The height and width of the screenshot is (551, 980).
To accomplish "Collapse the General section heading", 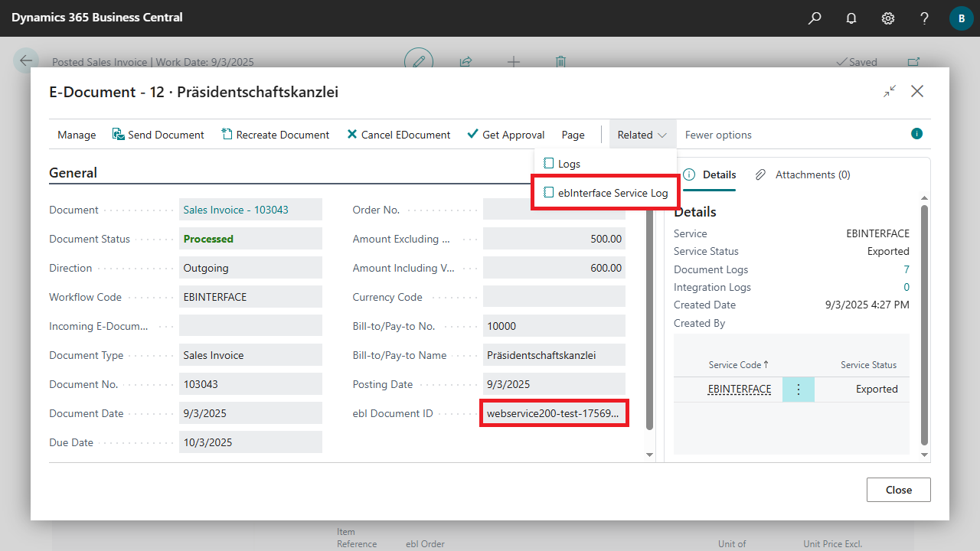I will 73,173.
